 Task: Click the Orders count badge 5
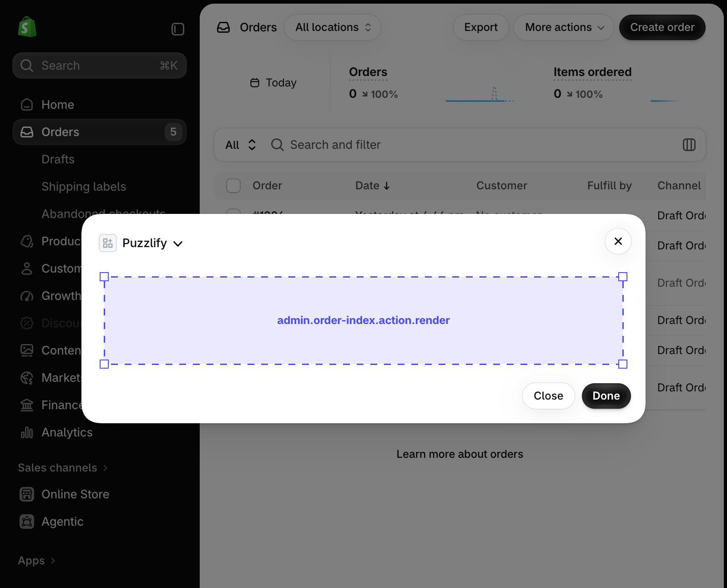point(173,132)
